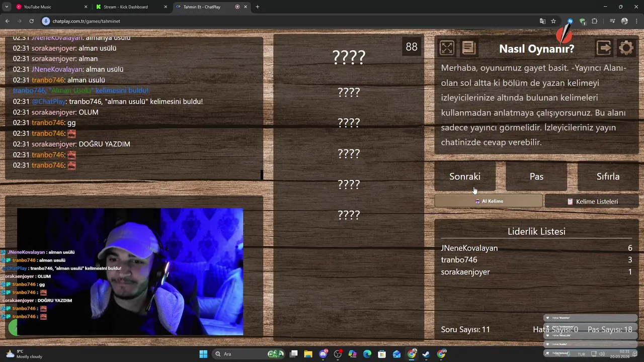Open Task View on taskbar
This screenshot has width=644, height=362.
click(294, 354)
